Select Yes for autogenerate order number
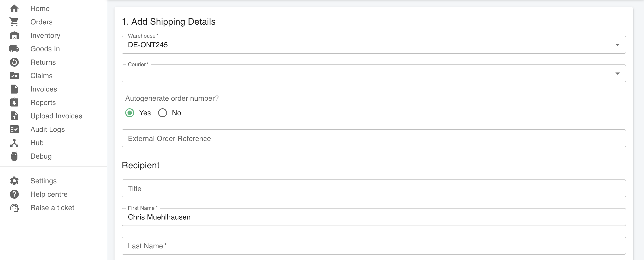The image size is (644, 260). (x=130, y=113)
